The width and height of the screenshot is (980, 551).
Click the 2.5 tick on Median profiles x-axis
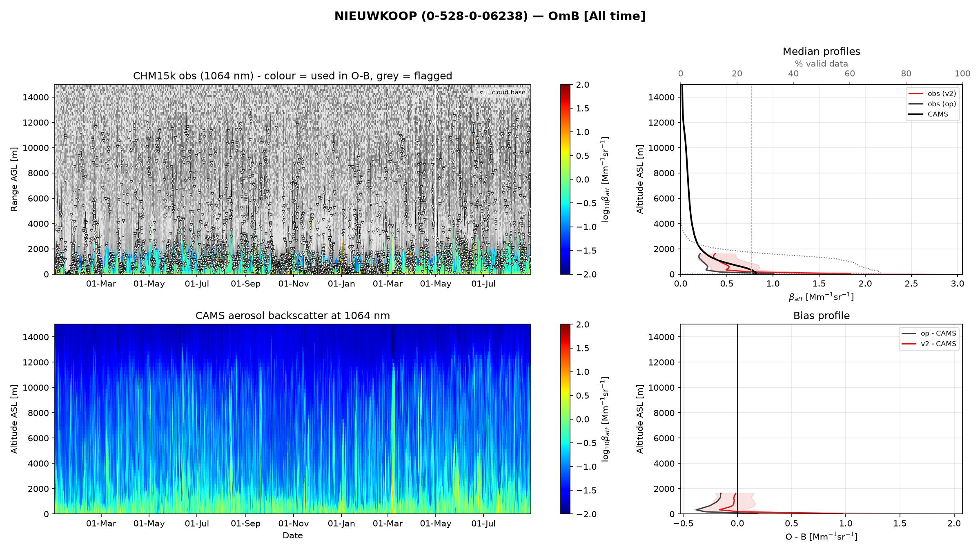[911, 284]
